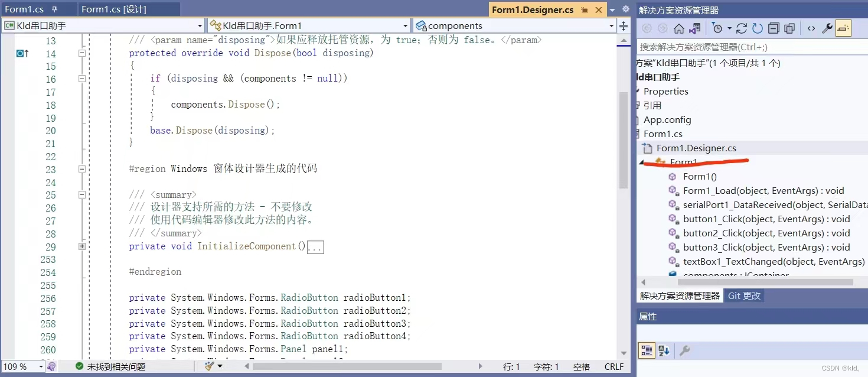This screenshot has width=868, height=377.
Task: Open the pending changes filter dropdown arrow
Action: 729,28
